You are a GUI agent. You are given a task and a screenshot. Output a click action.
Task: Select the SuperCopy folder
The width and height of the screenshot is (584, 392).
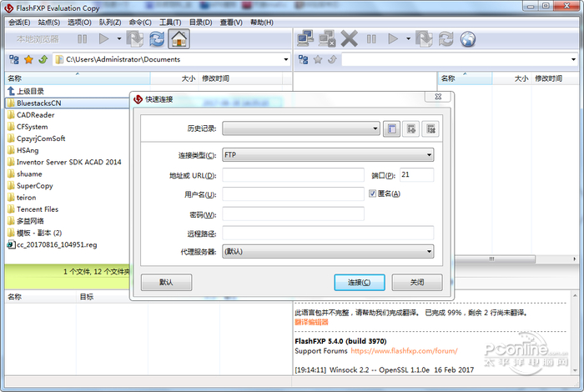(x=35, y=186)
